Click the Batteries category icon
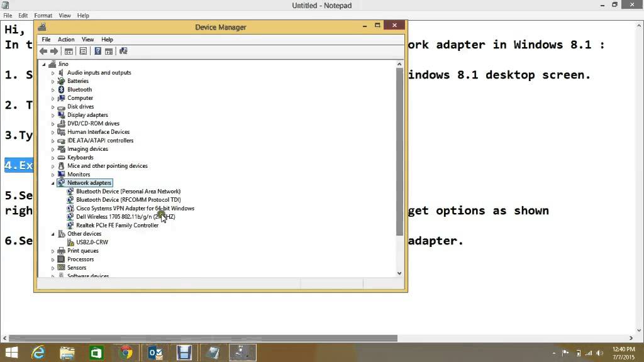644x362 pixels. coord(61,81)
